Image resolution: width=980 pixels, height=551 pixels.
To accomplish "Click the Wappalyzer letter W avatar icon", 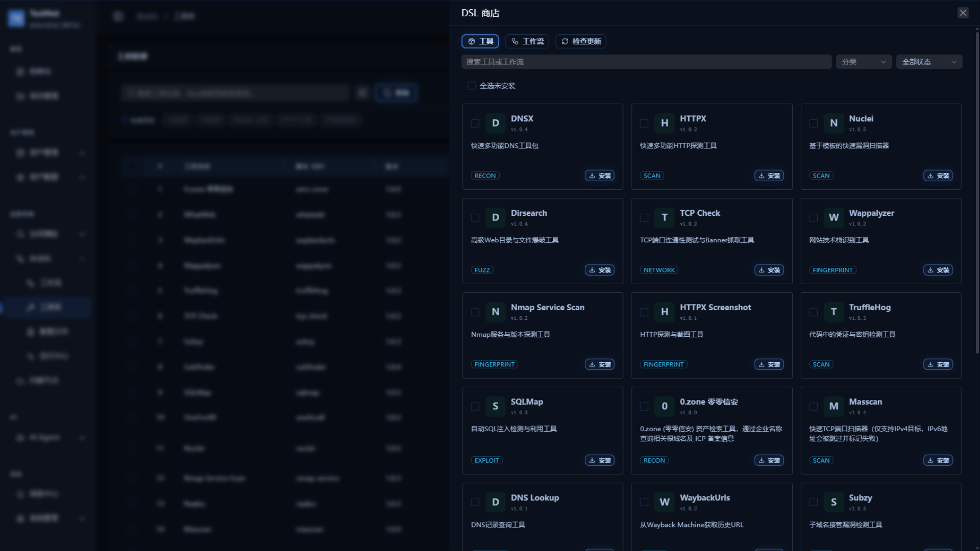I will click(x=834, y=217).
